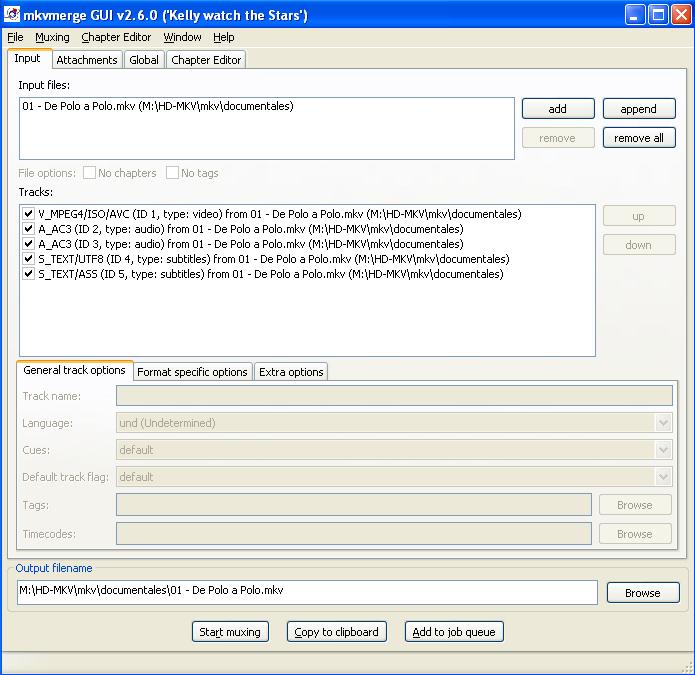
Task: Switch to the Global tab
Action: click(x=144, y=60)
